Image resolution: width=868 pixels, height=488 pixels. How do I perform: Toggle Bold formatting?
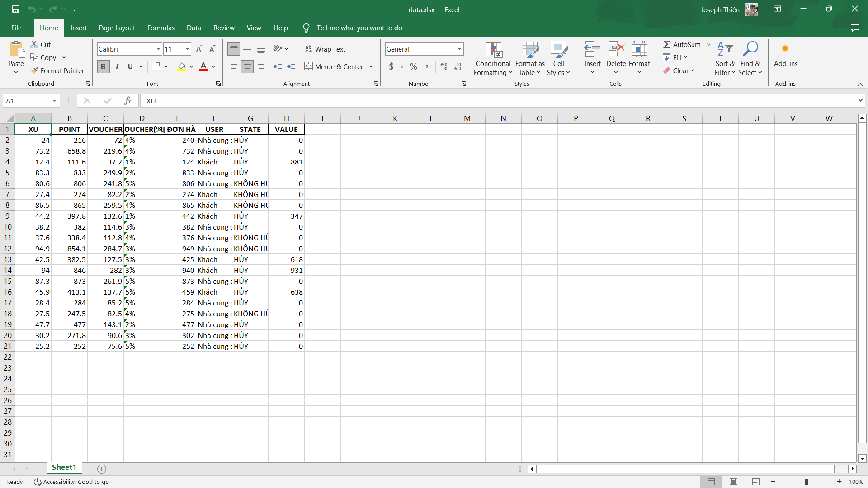(103, 67)
